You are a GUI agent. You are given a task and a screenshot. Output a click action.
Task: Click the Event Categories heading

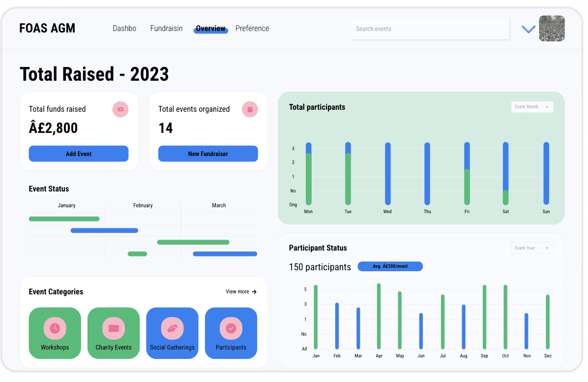click(56, 292)
